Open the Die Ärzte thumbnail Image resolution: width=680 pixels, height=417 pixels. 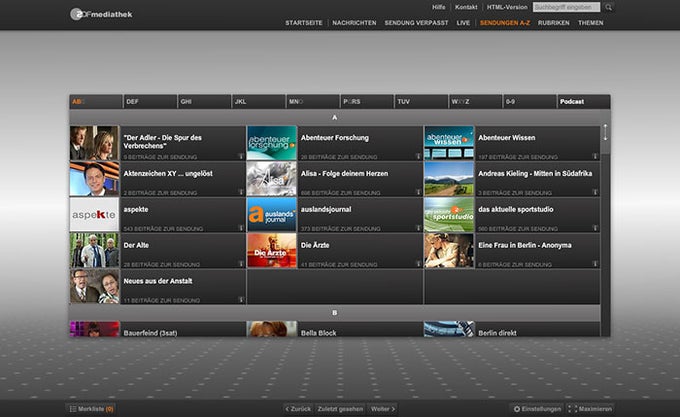click(272, 251)
